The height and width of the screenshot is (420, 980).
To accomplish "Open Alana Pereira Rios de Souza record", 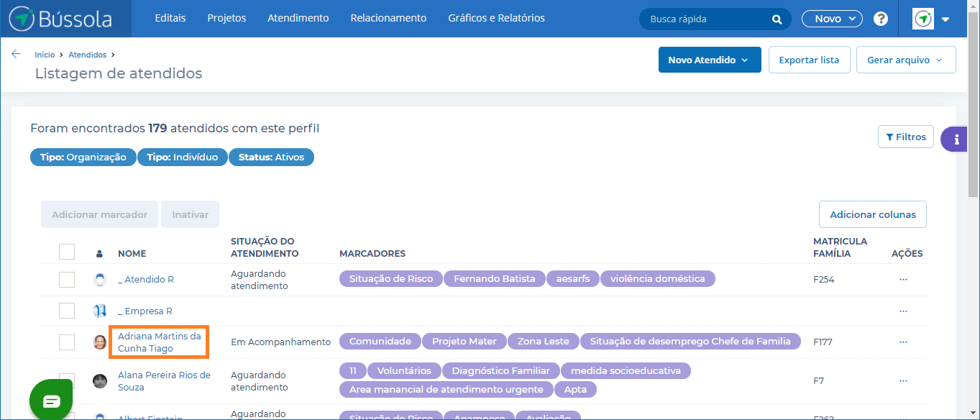I will tap(164, 381).
